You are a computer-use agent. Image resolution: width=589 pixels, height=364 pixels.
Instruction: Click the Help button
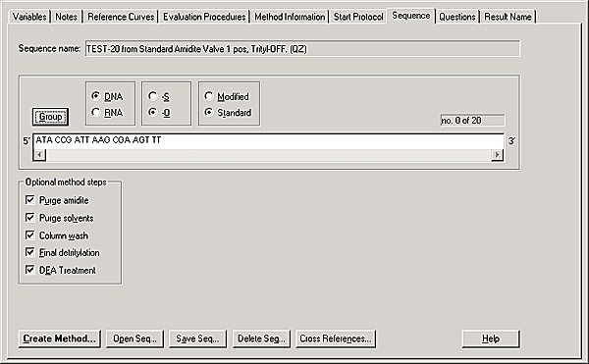(491, 338)
